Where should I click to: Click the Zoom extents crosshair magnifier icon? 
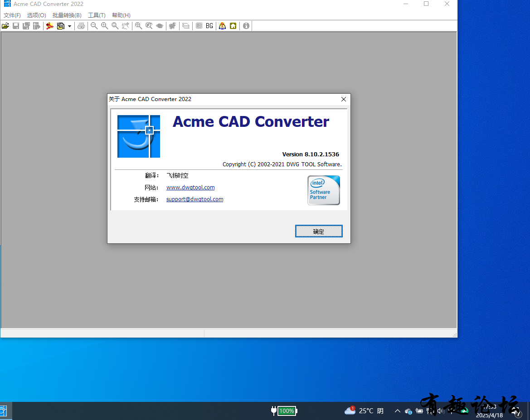pos(138,26)
